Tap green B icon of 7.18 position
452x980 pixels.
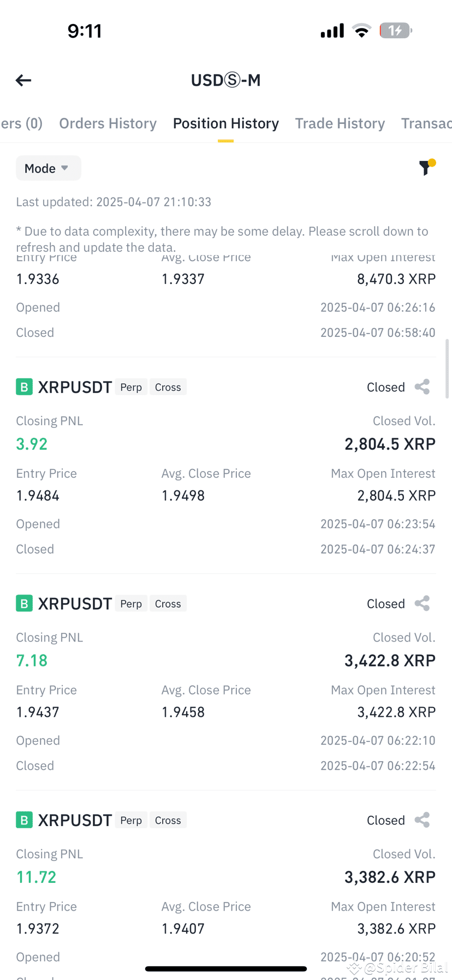tap(24, 603)
